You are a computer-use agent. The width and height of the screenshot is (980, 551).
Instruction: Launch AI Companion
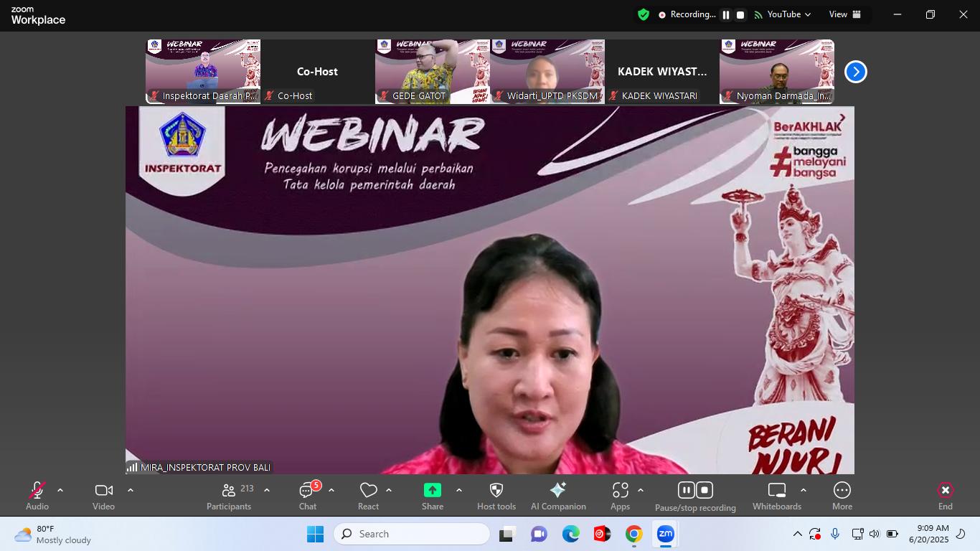558,496
